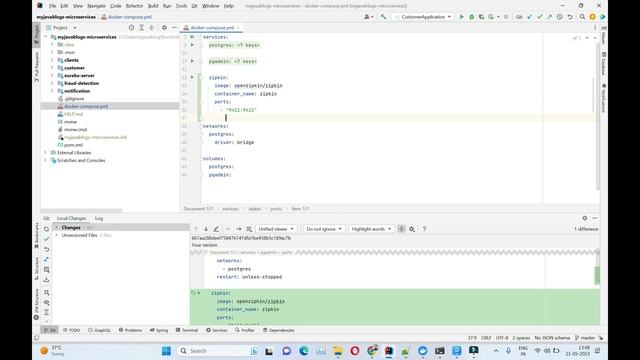Close the docker-compose.yml editor tab

click(238, 28)
